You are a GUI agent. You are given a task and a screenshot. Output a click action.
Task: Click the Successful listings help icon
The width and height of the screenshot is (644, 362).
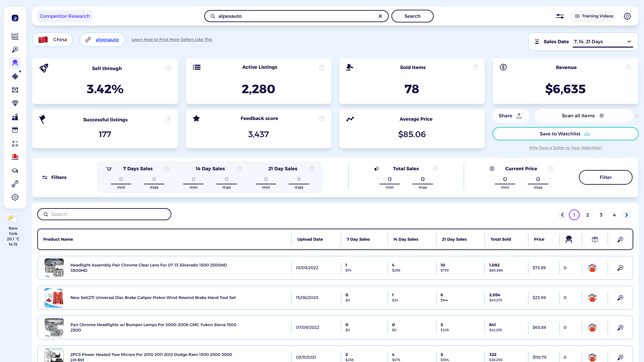pos(168,120)
